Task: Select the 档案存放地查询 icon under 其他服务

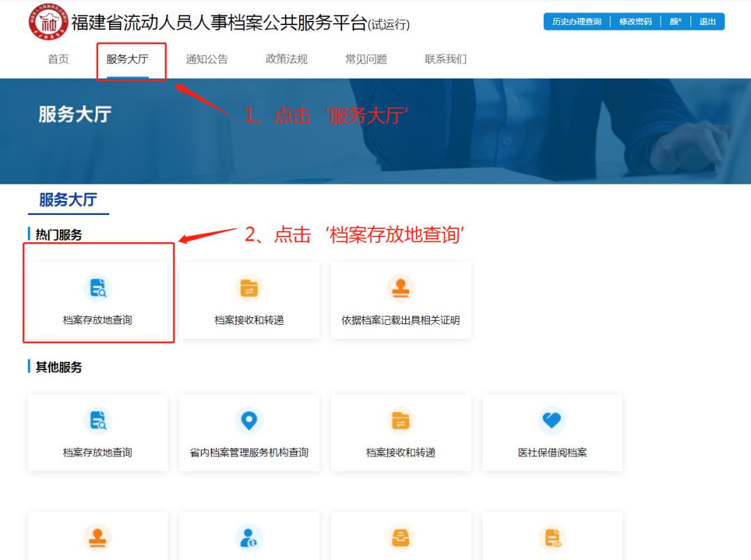Action: pyautogui.click(x=97, y=420)
